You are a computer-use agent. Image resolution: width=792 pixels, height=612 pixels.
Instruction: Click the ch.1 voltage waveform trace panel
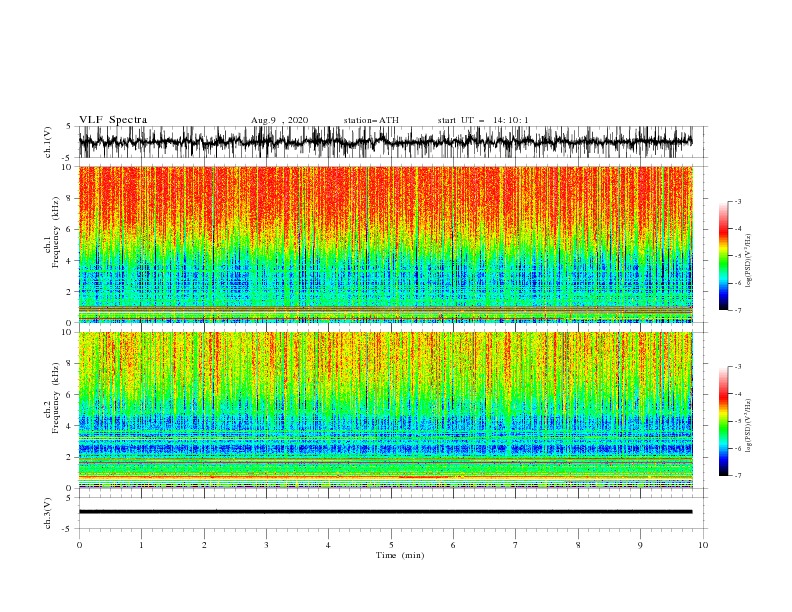[385, 142]
